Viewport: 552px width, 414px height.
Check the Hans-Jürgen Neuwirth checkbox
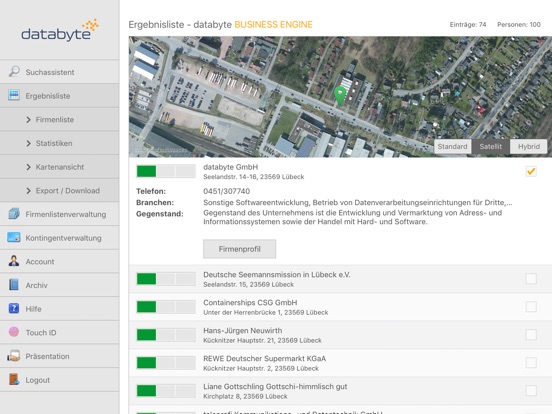tap(531, 334)
